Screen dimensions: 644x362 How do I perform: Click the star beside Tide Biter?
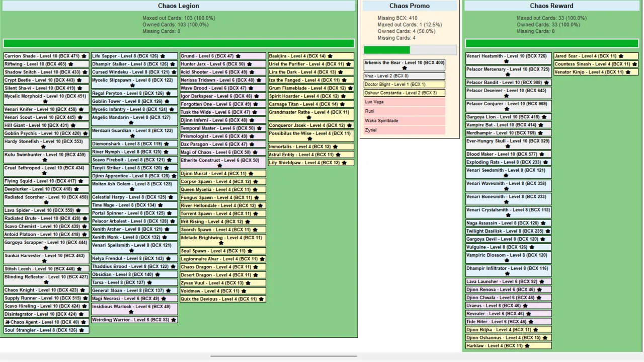pos(531,322)
